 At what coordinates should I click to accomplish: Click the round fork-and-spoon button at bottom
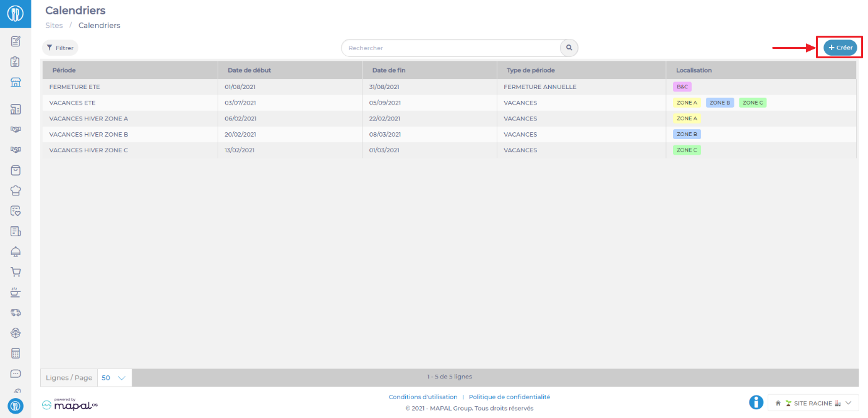click(x=16, y=406)
